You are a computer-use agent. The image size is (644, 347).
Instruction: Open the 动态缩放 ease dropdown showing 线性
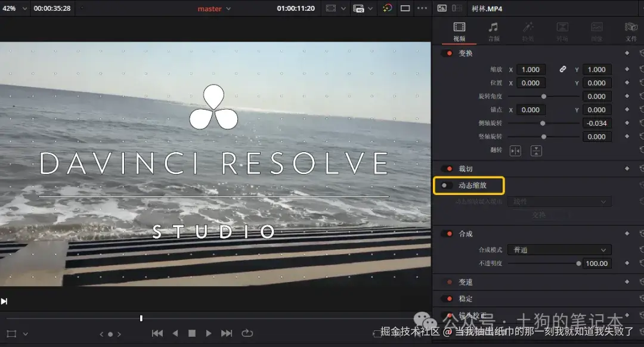click(x=559, y=202)
